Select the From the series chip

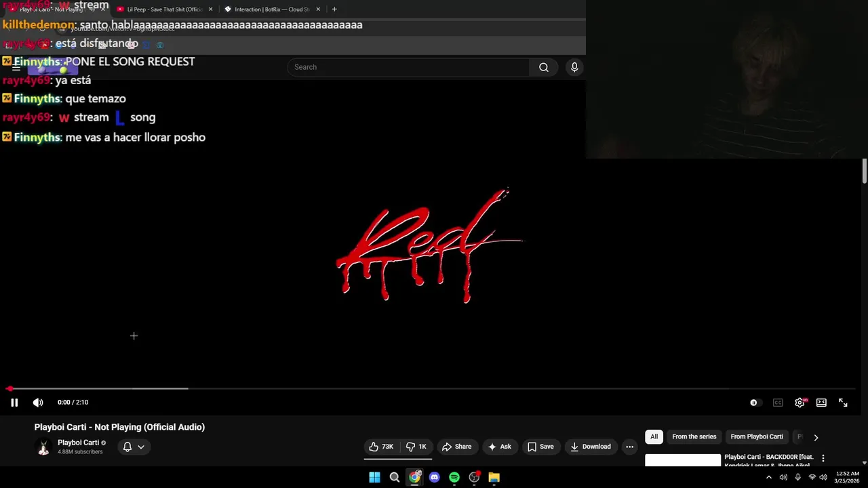click(x=694, y=436)
